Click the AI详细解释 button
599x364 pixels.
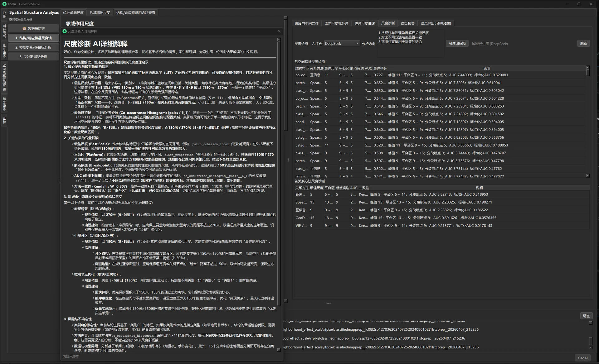click(x=457, y=44)
